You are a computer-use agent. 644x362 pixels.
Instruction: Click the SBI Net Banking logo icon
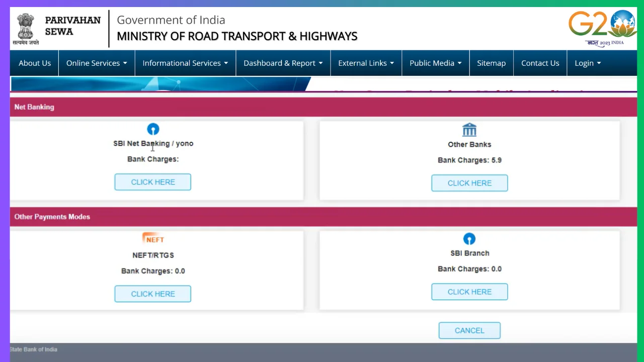click(x=153, y=129)
